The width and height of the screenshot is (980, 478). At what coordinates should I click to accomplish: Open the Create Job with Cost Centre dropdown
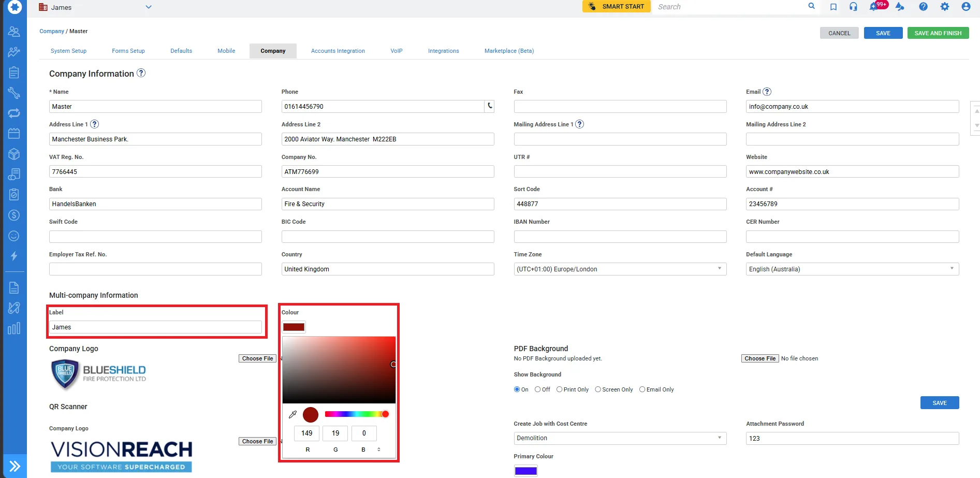(x=620, y=438)
